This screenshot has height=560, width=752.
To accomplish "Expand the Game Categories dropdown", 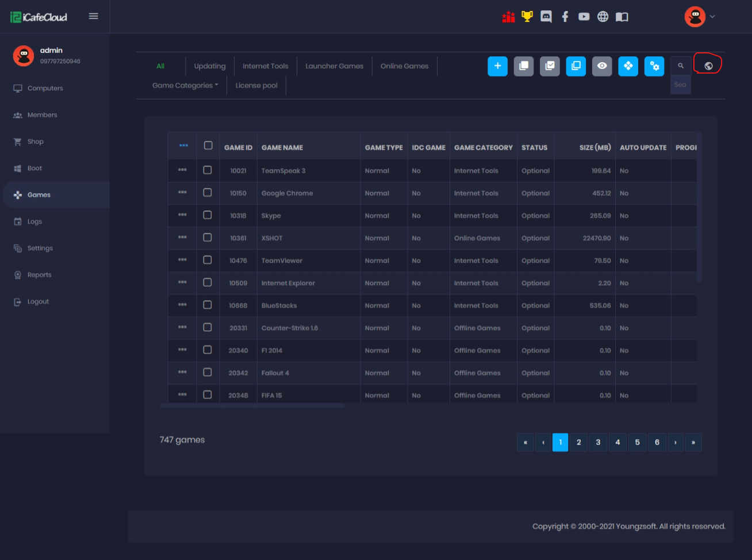I will (185, 86).
